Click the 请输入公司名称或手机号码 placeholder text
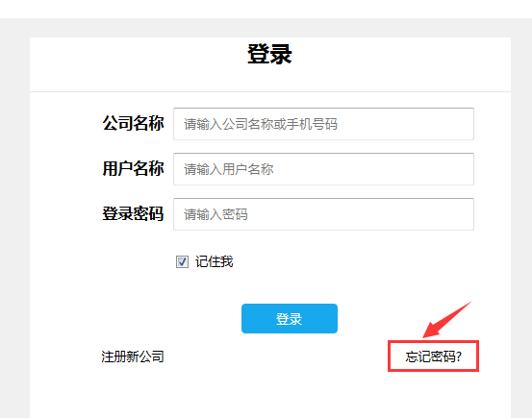532x418 pixels. pyautogui.click(x=261, y=124)
